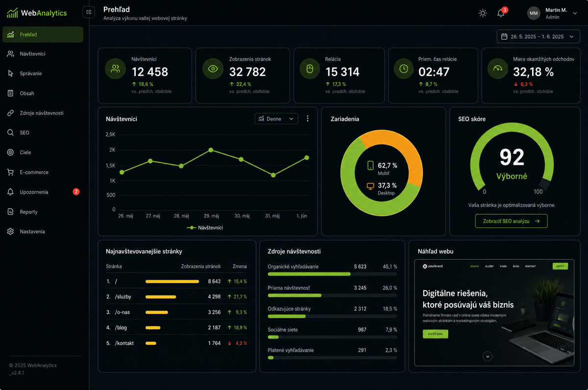Click the Reporty chart icon in sidebar
Image resolution: width=588 pixels, height=390 pixels.
(11, 212)
